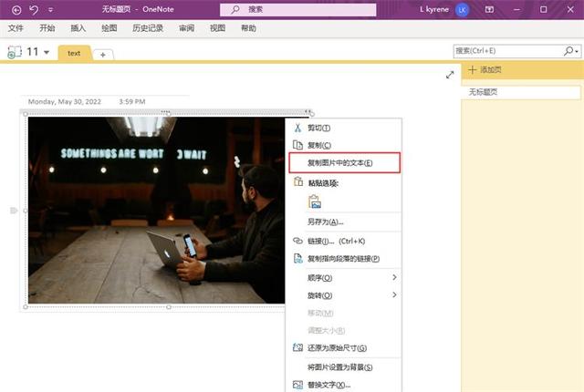Open the LK account avatar
Screen dimensions: 584x392
tap(462, 10)
